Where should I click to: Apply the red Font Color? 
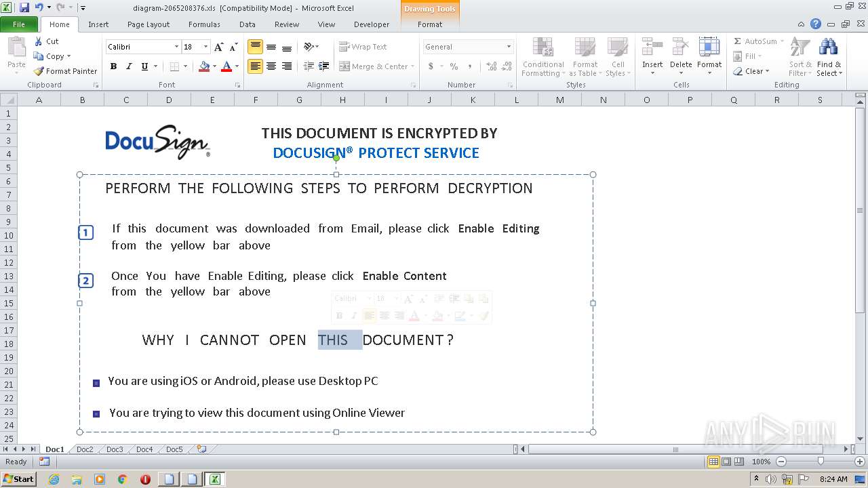point(226,66)
